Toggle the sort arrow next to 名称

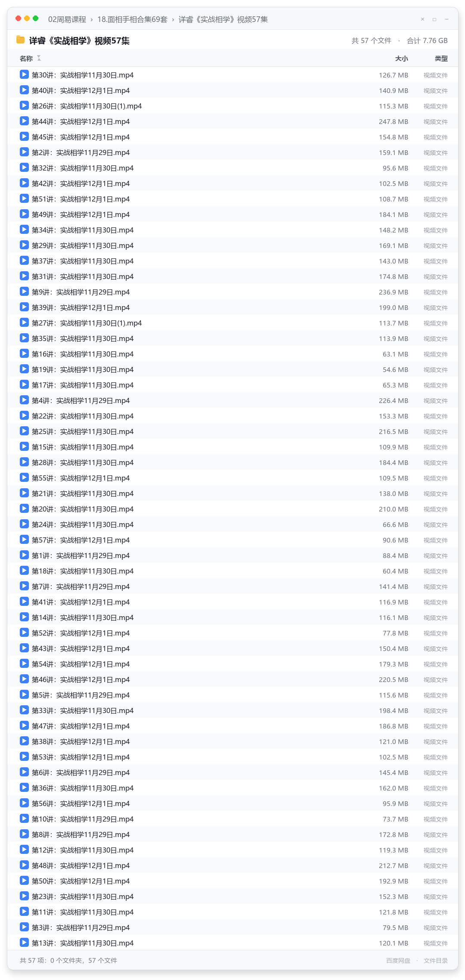click(39, 58)
